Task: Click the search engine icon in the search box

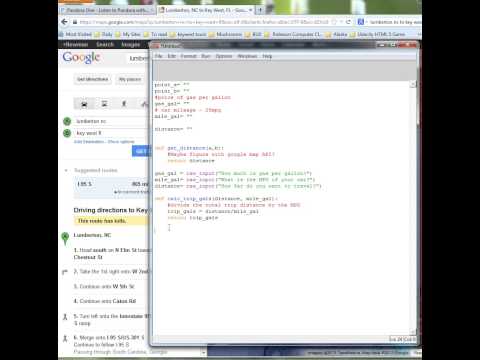Action: [361, 22]
